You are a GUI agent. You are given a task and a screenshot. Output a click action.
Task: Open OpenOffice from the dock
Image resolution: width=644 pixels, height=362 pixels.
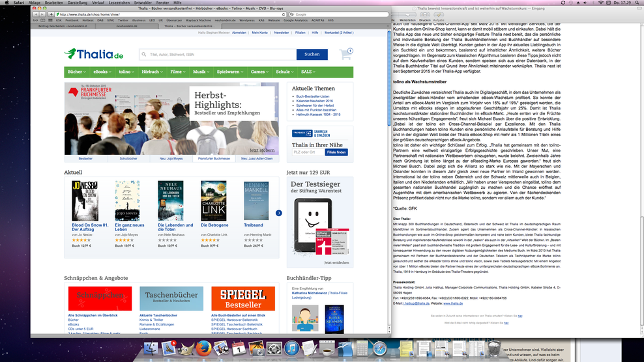point(345,348)
